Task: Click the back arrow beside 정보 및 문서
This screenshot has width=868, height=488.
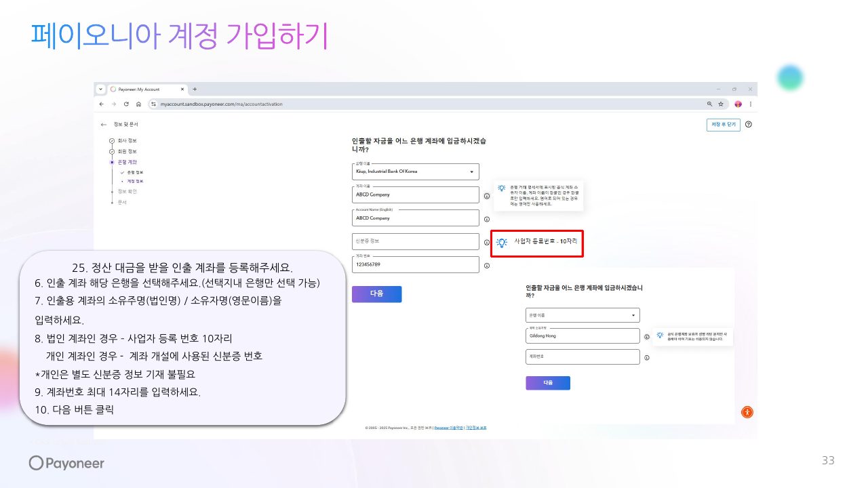Action: pyautogui.click(x=104, y=125)
